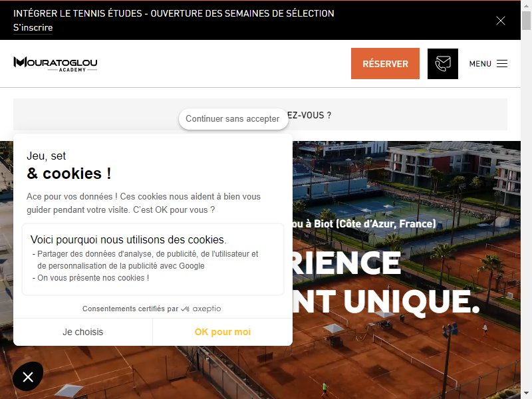Click scrollbar up arrow
532x399 pixels.
coord(526,5)
